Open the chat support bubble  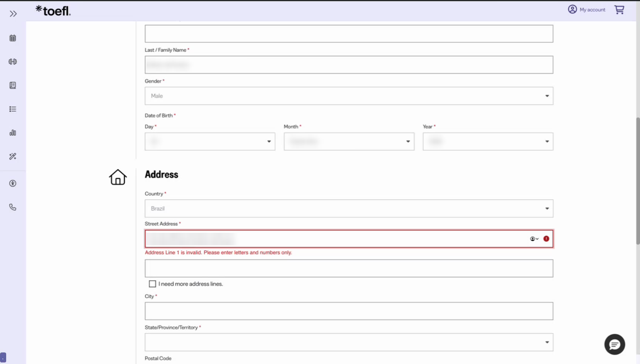[615, 344]
